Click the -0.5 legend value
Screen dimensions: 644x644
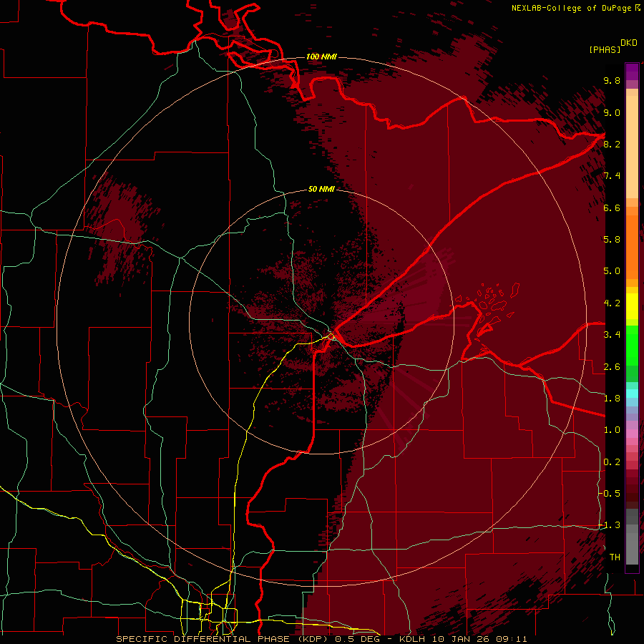[609, 494]
